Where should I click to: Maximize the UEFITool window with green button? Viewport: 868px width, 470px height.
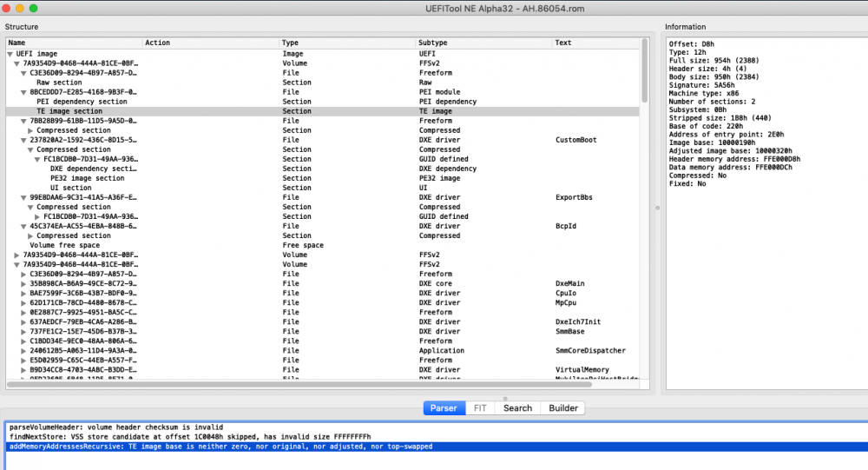tap(33, 9)
